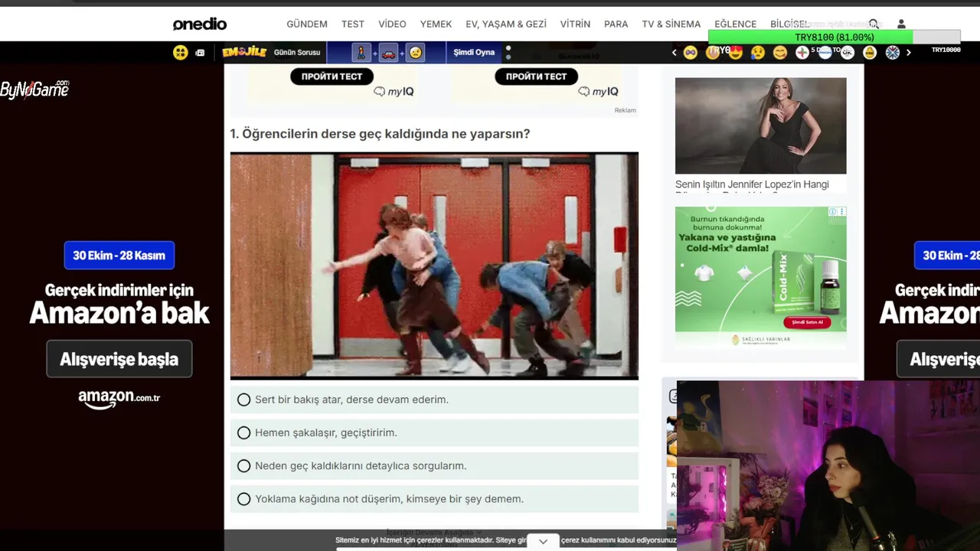Viewport: 980px width, 551px height.
Task: Select the crying face emoji category
Action: click(x=758, y=52)
